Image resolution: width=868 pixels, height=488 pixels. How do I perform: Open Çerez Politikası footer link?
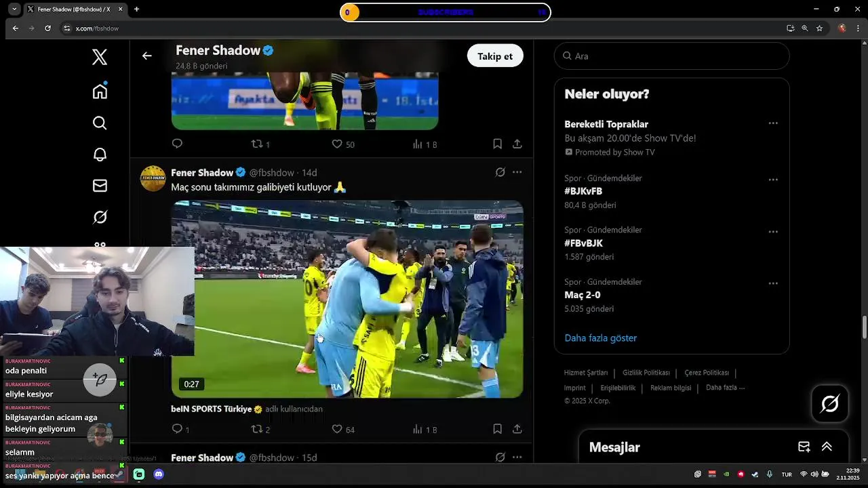click(706, 373)
